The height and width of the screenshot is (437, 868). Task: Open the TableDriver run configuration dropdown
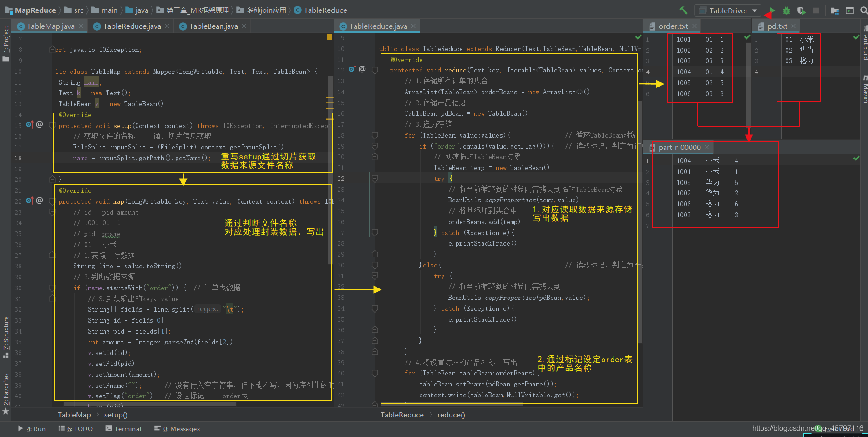tap(728, 10)
